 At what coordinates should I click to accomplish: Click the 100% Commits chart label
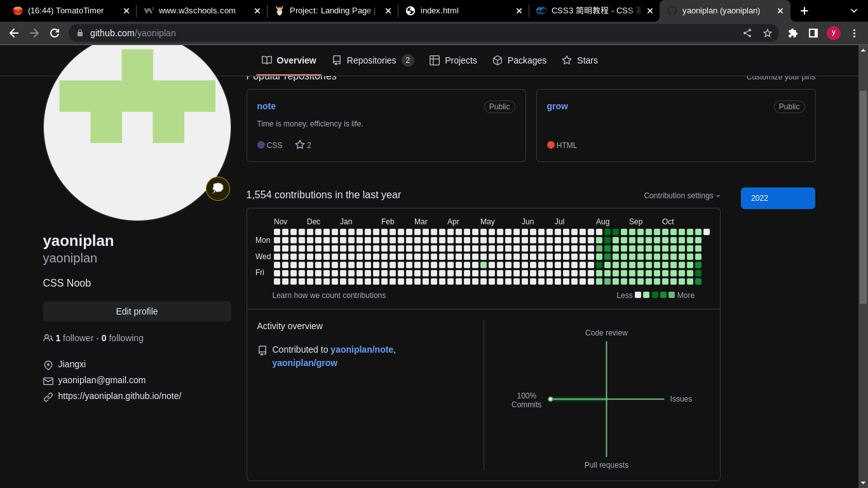click(527, 400)
